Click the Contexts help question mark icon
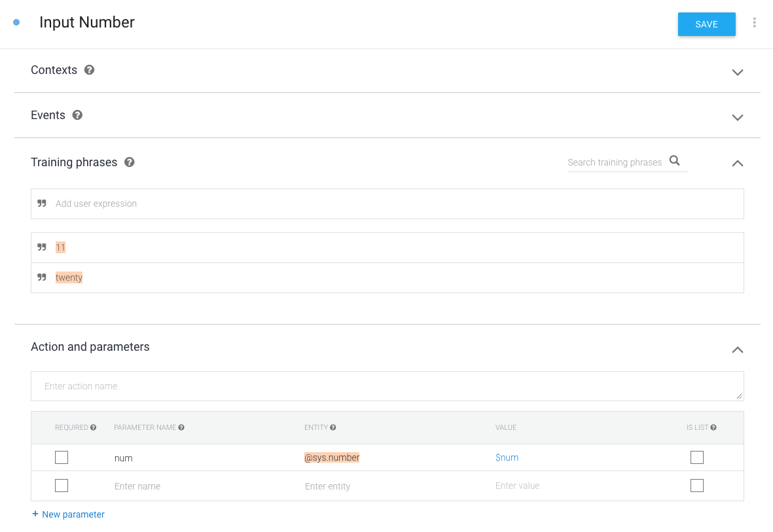This screenshot has height=532, width=773. pos(90,70)
